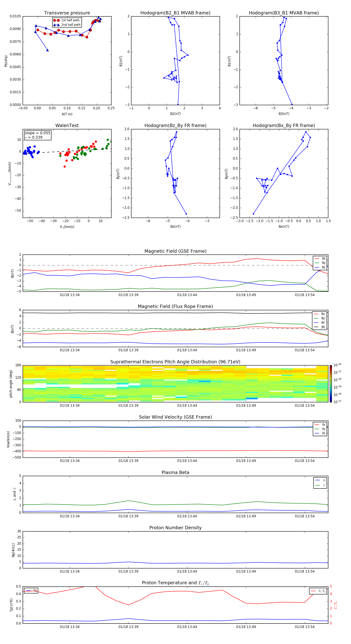Click the 'B2(nT)' x-axis label
Viewport: 351px width, 644px height.
coord(175,114)
